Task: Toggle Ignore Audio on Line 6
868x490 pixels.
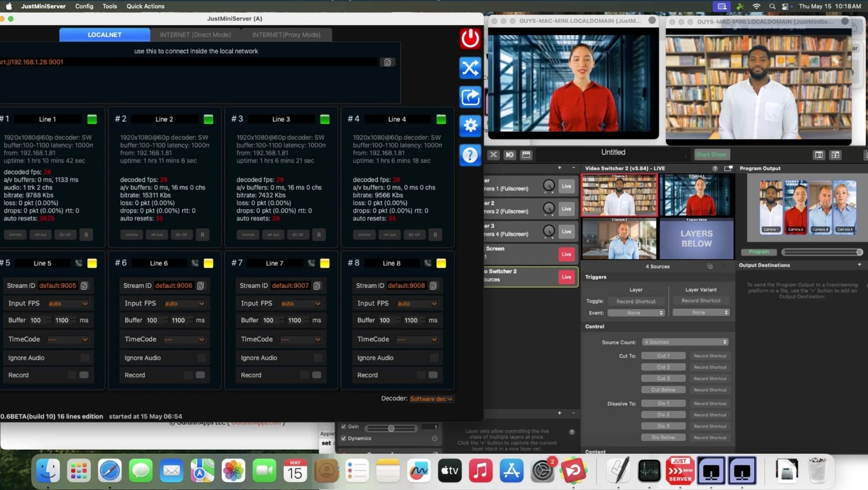Action: click(201, 358)
